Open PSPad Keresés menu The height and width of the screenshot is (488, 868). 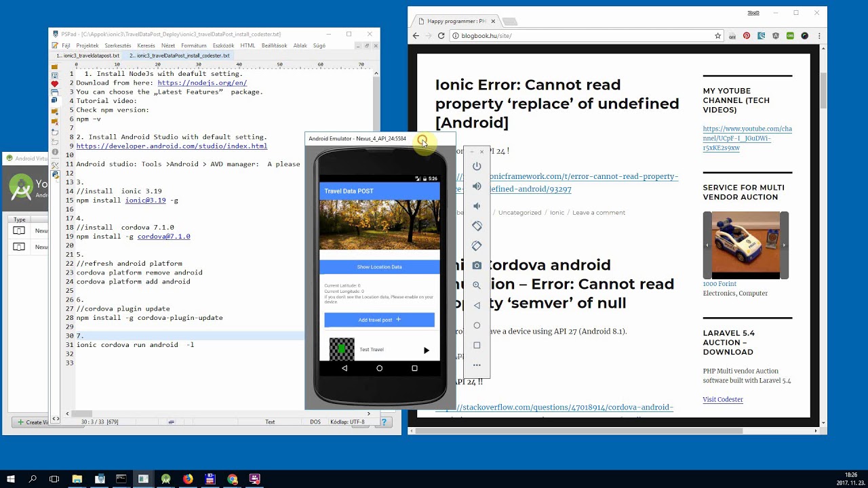point(146,45)
